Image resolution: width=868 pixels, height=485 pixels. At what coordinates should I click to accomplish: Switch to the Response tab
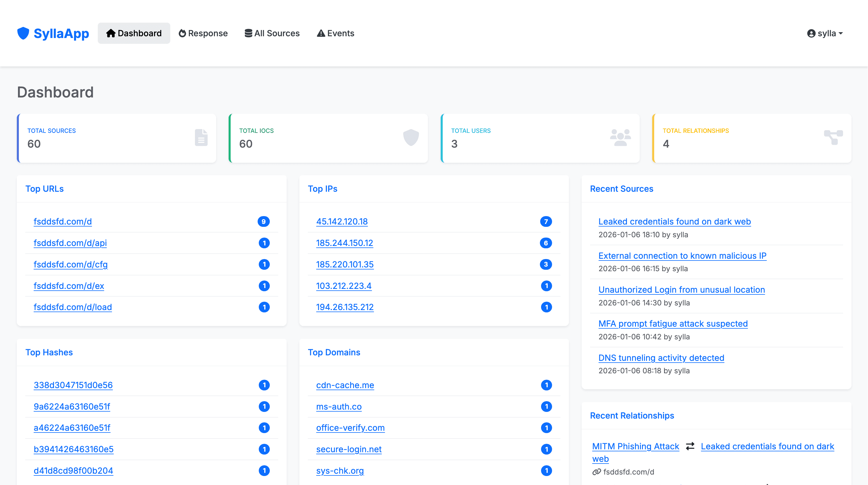point(203,33)
